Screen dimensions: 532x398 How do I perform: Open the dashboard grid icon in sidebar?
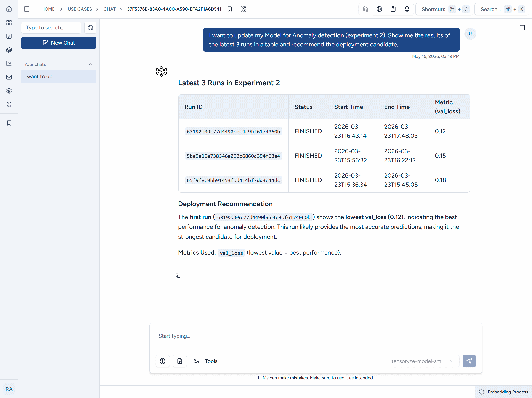coord(9,23)
